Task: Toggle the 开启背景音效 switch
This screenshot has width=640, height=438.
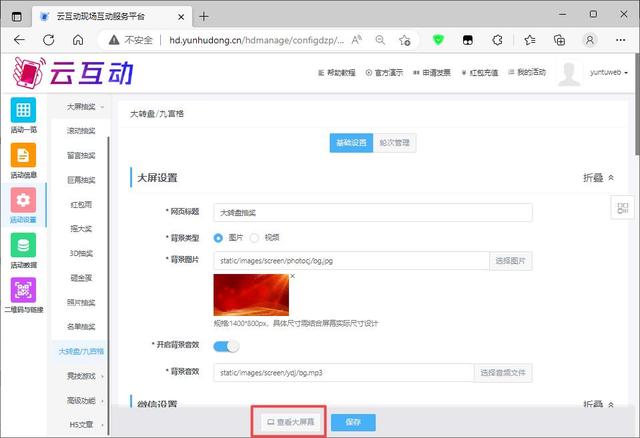Action: [x=226, y=346]
